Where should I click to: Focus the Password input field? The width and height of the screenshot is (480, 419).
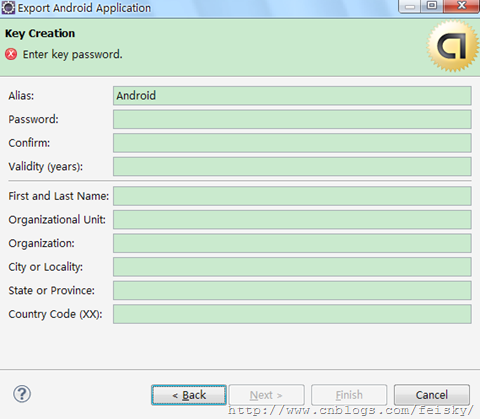coord(292,119)
